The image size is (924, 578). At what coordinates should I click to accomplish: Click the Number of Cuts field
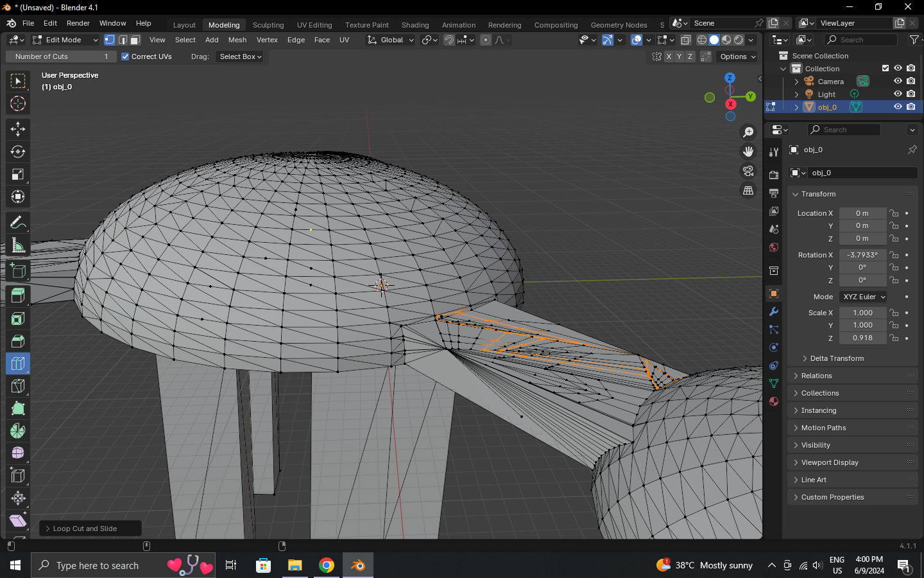point(61,57)
